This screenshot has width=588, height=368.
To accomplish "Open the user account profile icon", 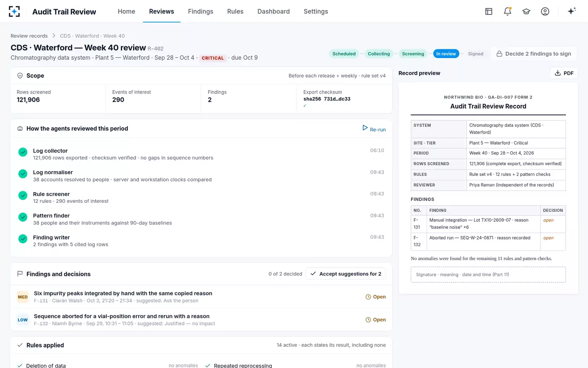I will 545,11.
